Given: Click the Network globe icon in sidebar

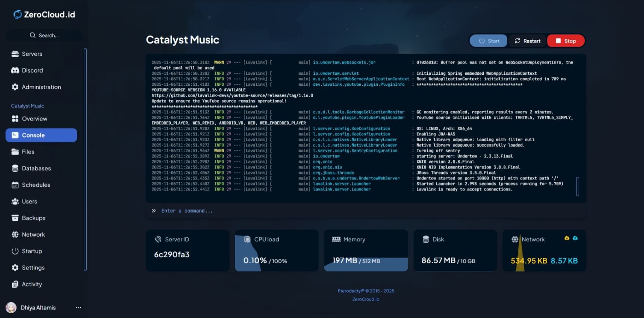Looking at the screenshot, I should pos(15,234).
